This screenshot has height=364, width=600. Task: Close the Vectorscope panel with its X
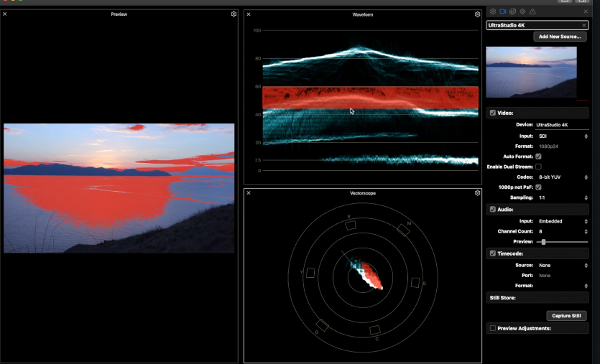(x=249, y=193)
